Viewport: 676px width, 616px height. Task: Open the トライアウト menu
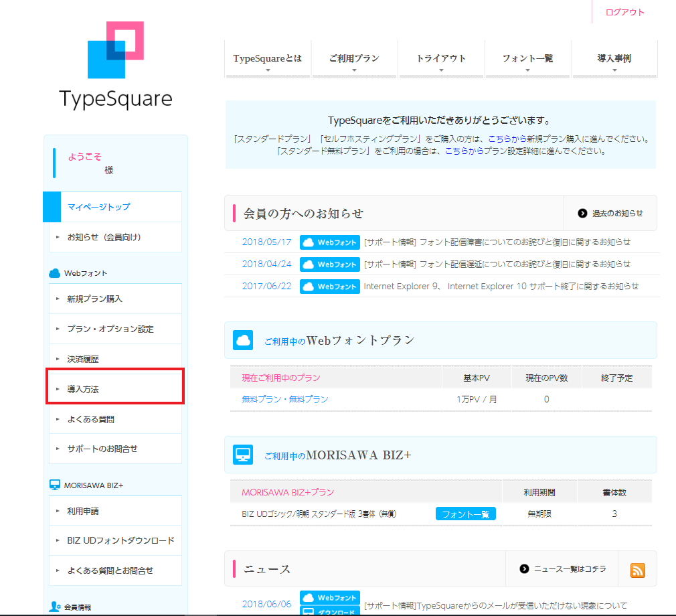[441, 59]
